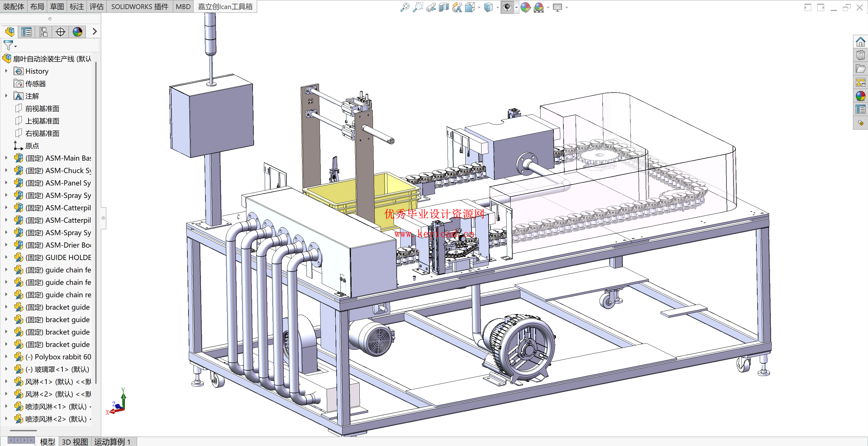Click the Display Style cube icon
This screenshot has height=446, width=868.
coord(488,7)
